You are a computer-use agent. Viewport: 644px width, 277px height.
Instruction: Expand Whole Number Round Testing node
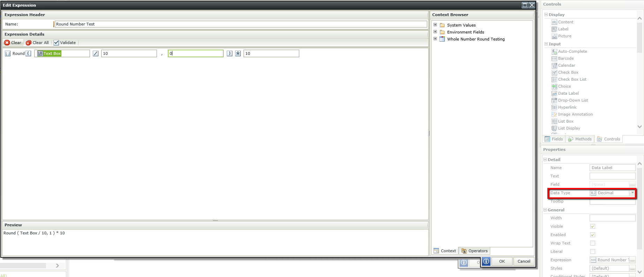pyautogui.click(x=435, y=39)
